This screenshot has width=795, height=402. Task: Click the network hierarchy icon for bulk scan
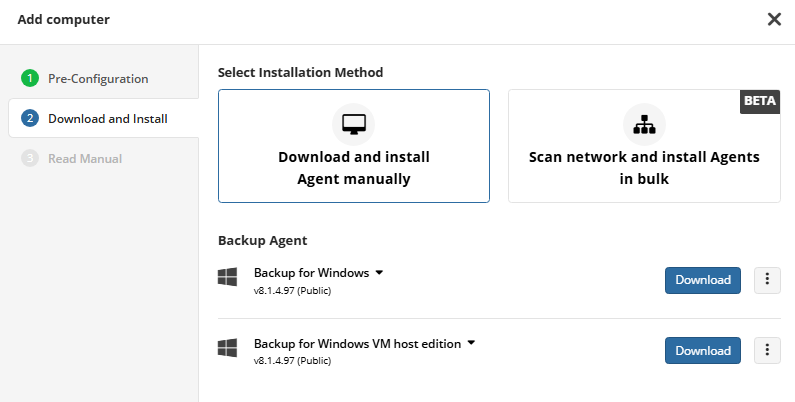coord(644,124)
